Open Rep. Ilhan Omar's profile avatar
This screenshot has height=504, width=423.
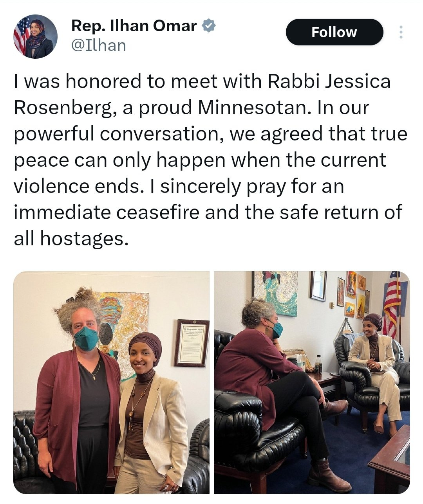[36, 36]
